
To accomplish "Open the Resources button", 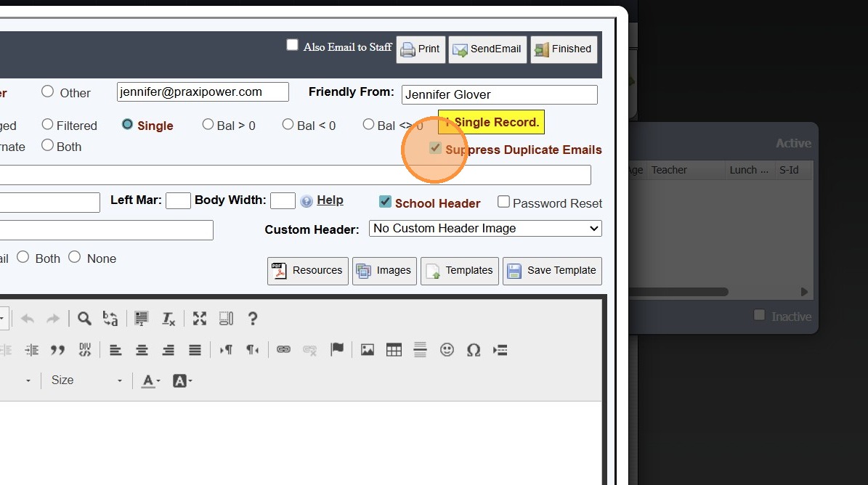I will (x=308, y=271).
